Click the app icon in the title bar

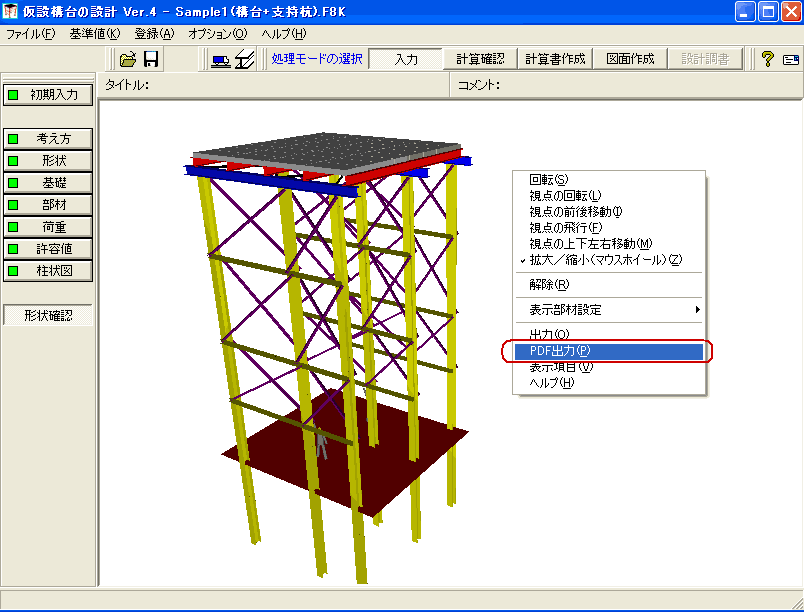click(10, 11)
